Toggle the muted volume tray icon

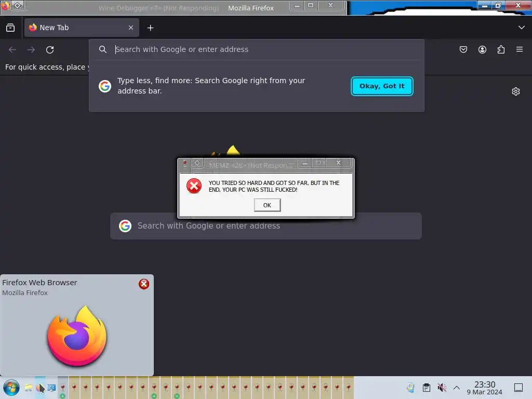pyautogui.click(x=442, y=388)
